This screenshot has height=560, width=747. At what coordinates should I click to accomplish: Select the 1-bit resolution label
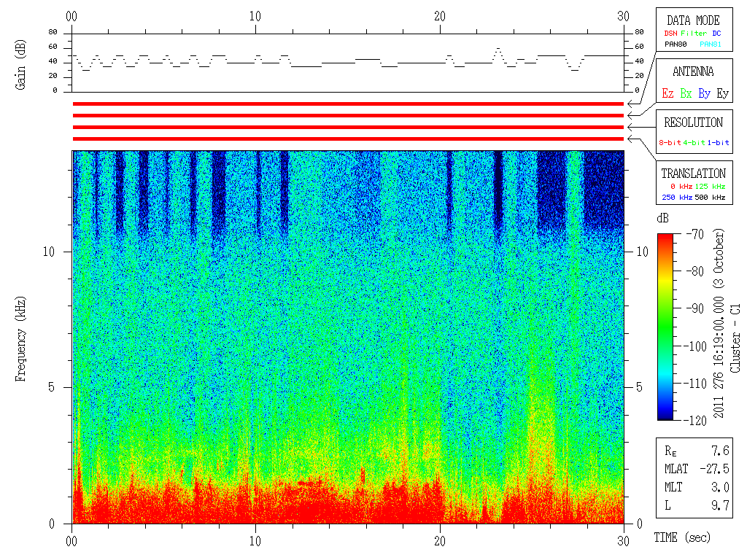pos(718,143)
